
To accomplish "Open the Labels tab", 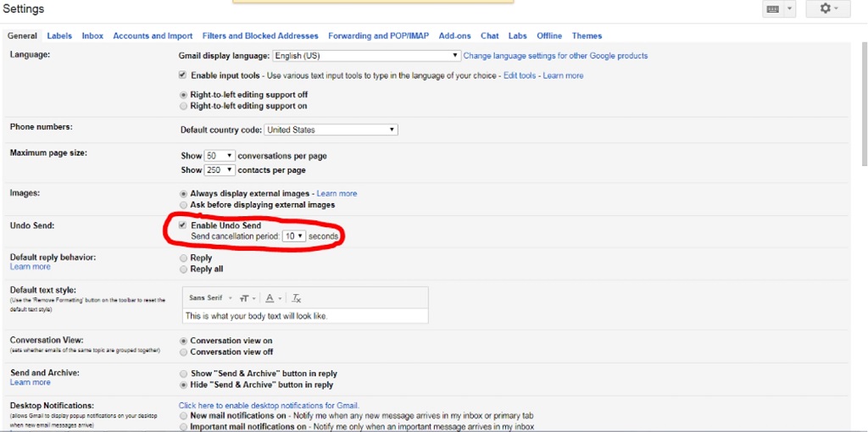I will click(59, 36).
